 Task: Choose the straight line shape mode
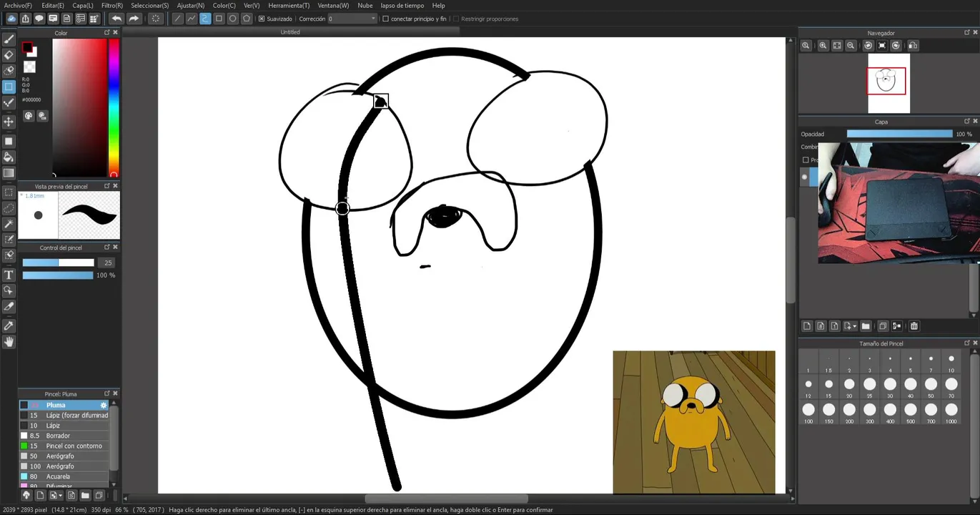tap(177, 19)
